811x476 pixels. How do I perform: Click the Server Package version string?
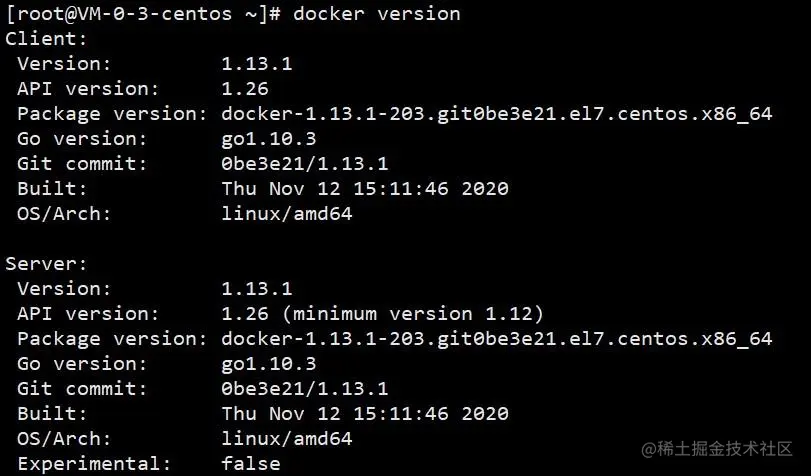tap(497, 339)
